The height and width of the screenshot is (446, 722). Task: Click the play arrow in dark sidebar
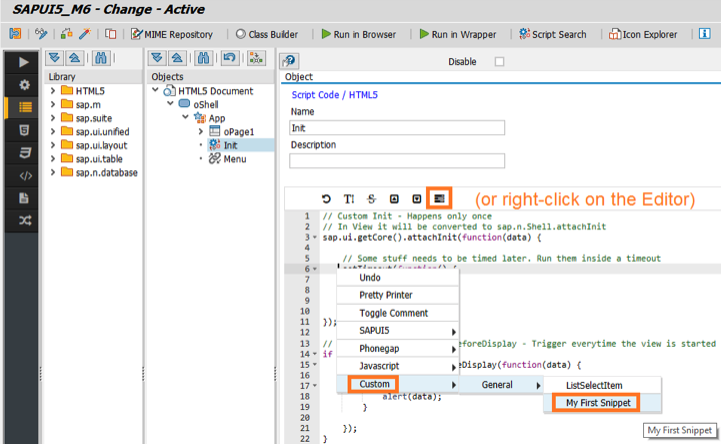23,62
